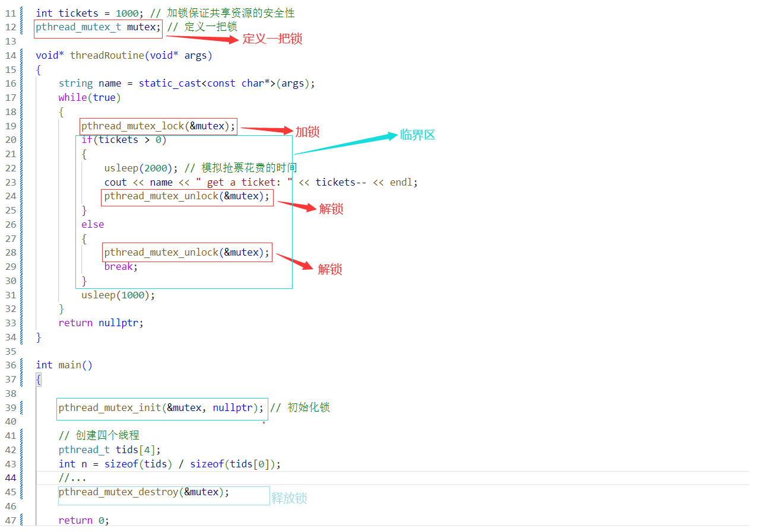The height and width of the screenshot is (532, 777).
Task: Select the '加锁保证共享资源的安全性' comment on line 11
Action: [x=231, y=13]
